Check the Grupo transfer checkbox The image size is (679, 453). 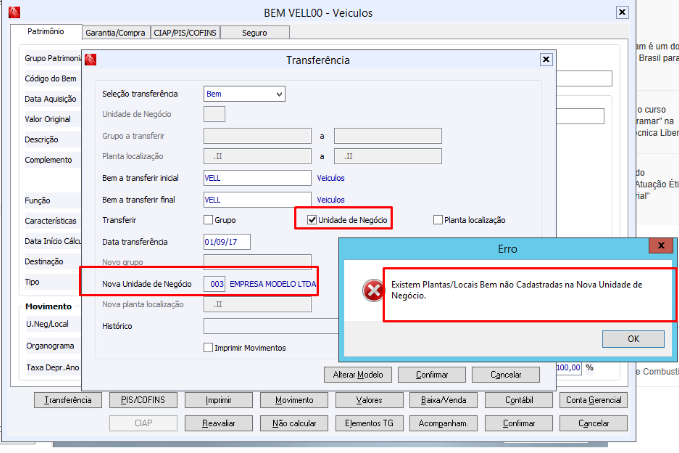[208, 220]
